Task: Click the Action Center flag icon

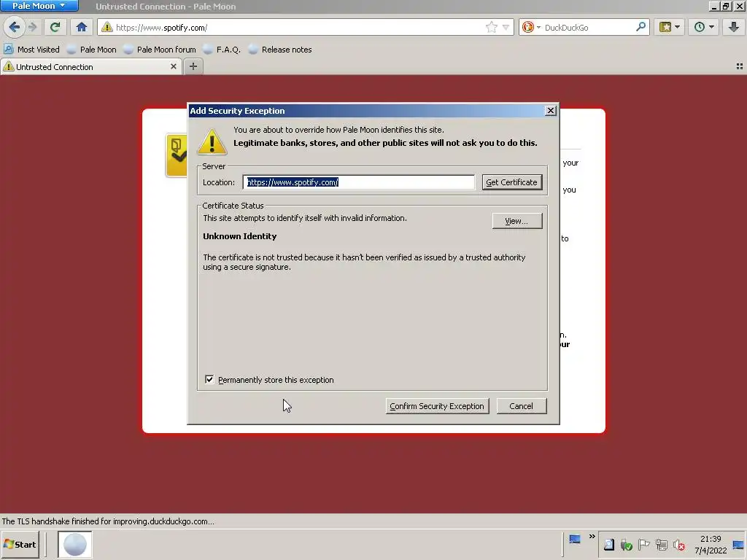Action: [643, 545]
